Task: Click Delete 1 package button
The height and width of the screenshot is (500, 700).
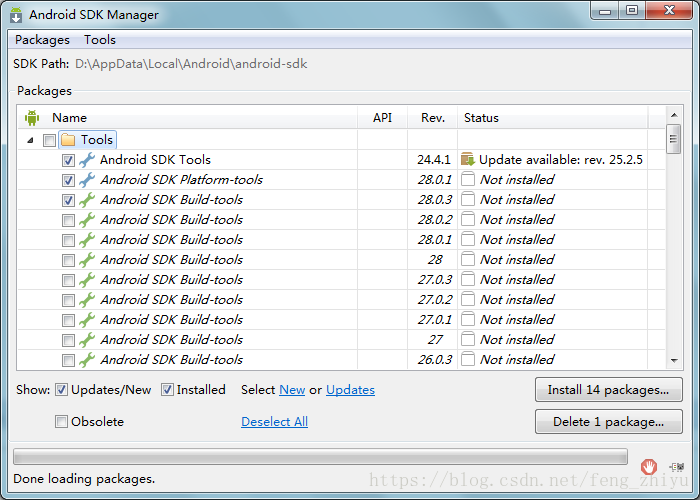Action: click(x=608, y=422)
